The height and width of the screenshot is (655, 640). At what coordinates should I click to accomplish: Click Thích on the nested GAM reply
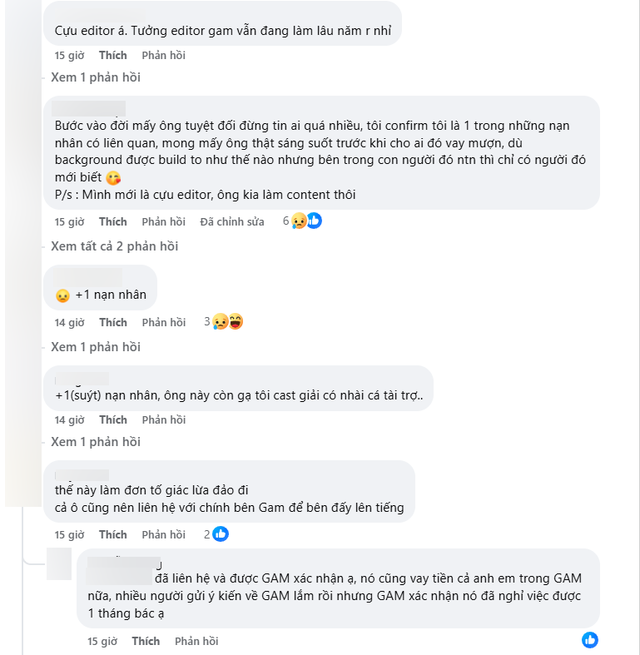pos(145,641)
